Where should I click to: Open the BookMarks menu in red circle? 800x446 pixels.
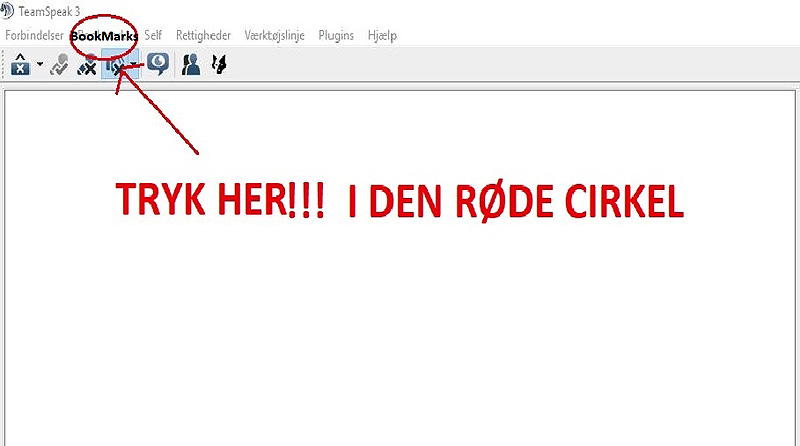(x=103, y=35)
